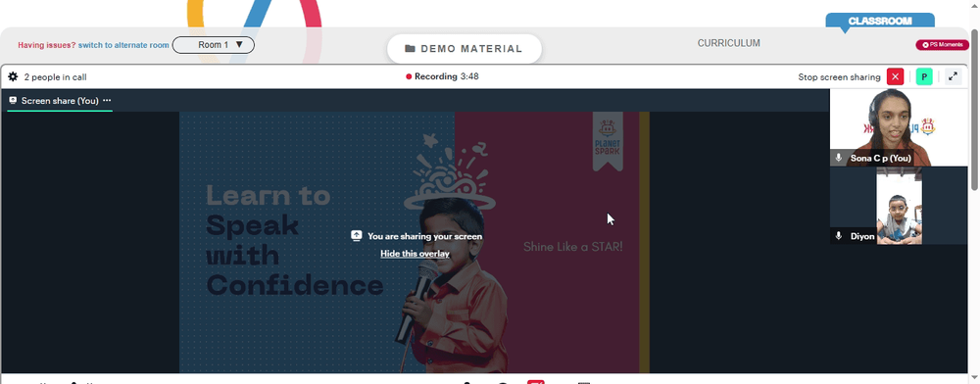The width and height of the screenshot is (980, 384).
Task: Click the red recording dot indicator
Action: coord(409,76)
